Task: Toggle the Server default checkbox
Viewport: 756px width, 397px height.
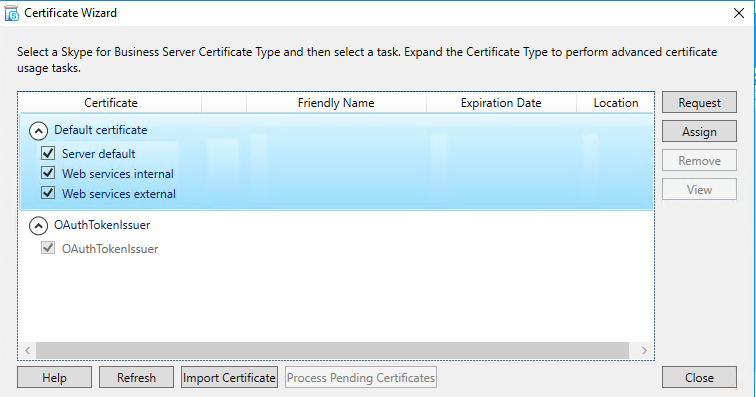Action: coord(48,153)
